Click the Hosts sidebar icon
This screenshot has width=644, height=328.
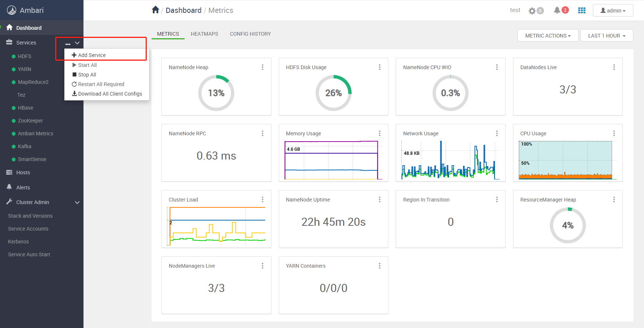[9, 172]
